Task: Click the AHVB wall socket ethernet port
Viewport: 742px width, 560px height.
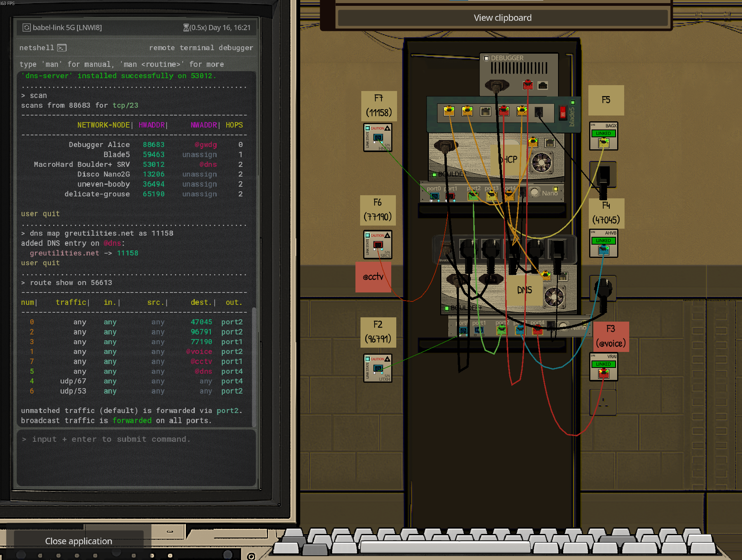Action: (x=604, y=250)
